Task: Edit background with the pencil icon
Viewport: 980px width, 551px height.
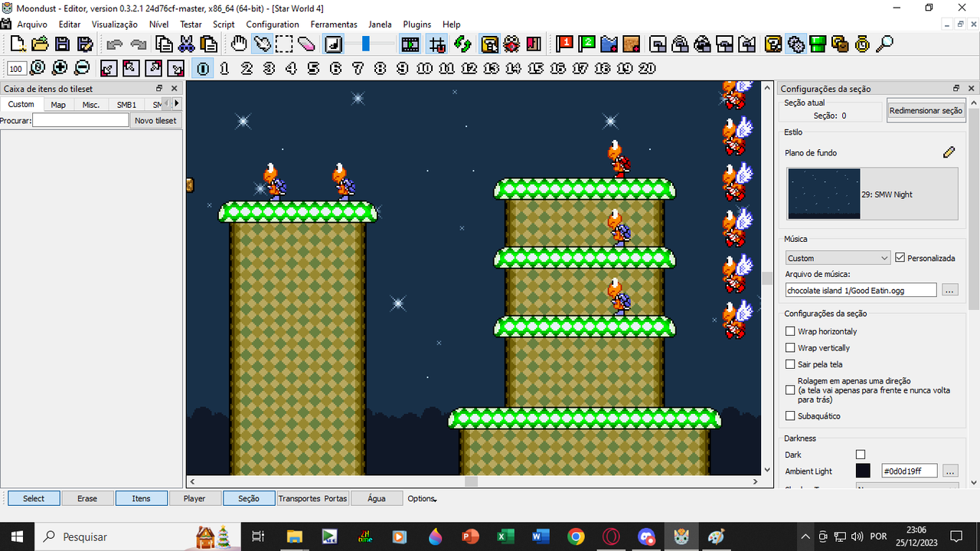Action: pyautogui.click(x=949, y=152)
